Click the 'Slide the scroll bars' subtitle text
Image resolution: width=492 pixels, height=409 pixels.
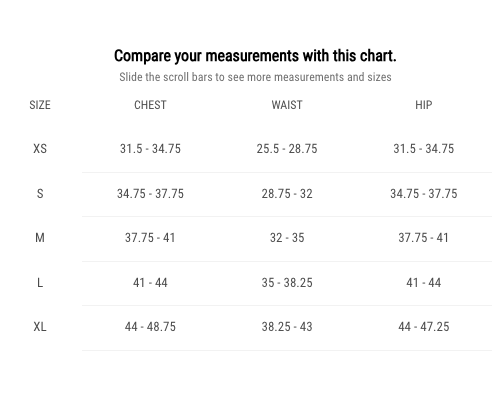pos(255,77)
